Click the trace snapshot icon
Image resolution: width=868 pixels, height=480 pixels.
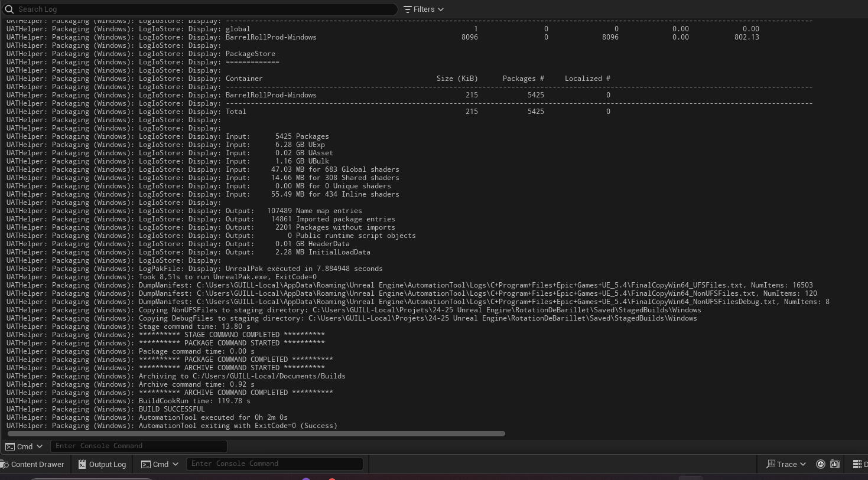(835, 464)
